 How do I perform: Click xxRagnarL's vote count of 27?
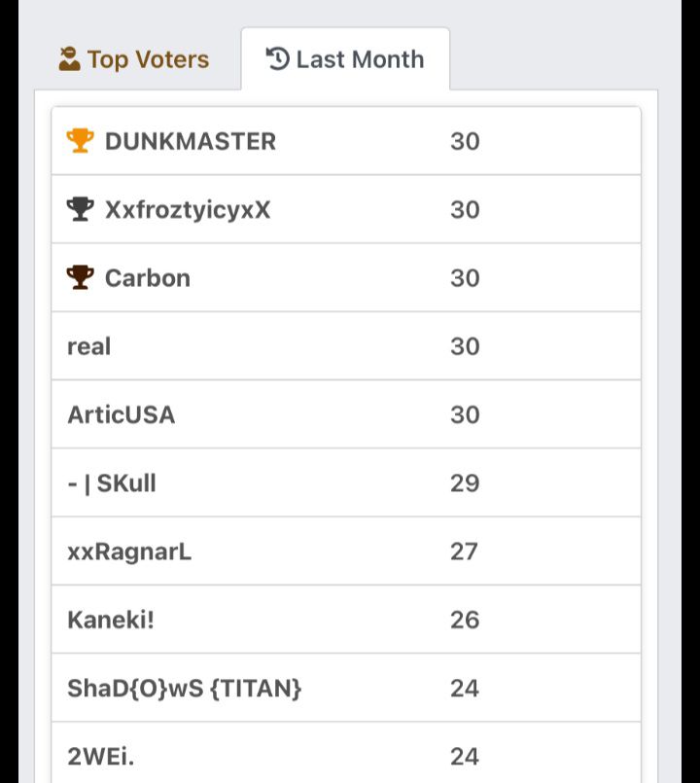(465, 552)
